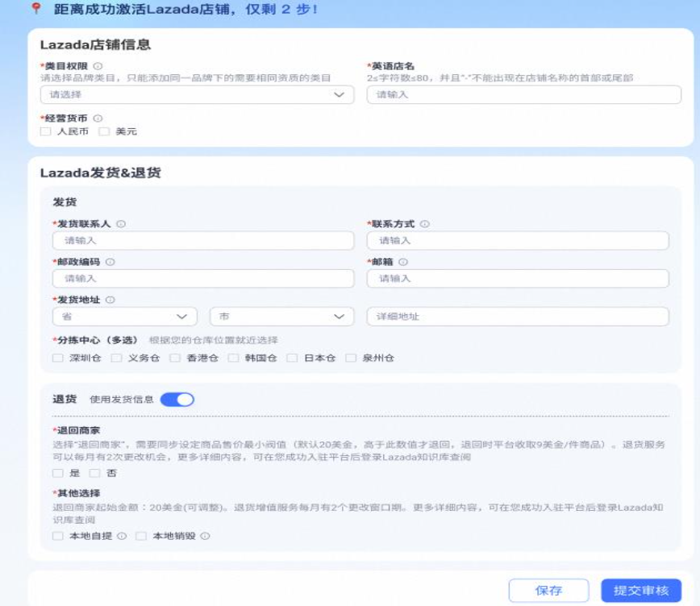This screenshot has width=700, height=606.
Task: Click info icon beside 邮箱 label
Action: (x=403, y=262)
